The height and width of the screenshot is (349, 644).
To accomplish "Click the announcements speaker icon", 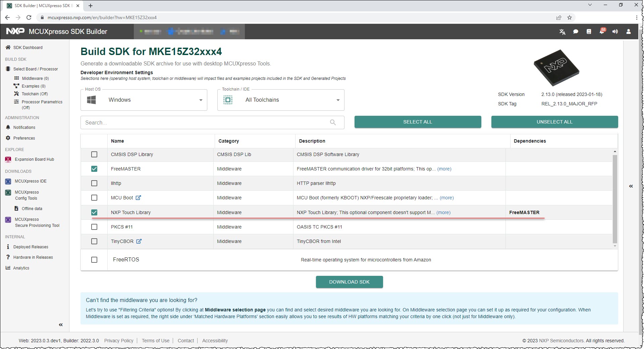I will pyautogui.click(x=615, y=32).
